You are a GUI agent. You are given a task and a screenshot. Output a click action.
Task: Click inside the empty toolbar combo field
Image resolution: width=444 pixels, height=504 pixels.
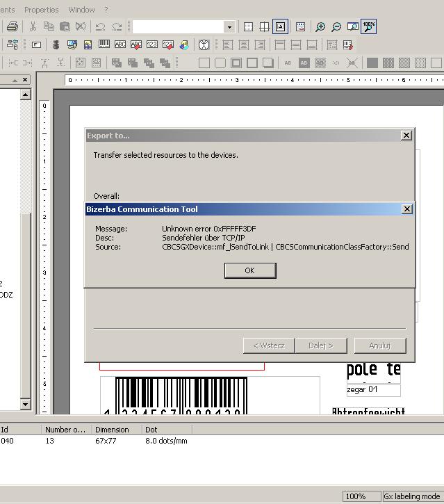[179, 27]
